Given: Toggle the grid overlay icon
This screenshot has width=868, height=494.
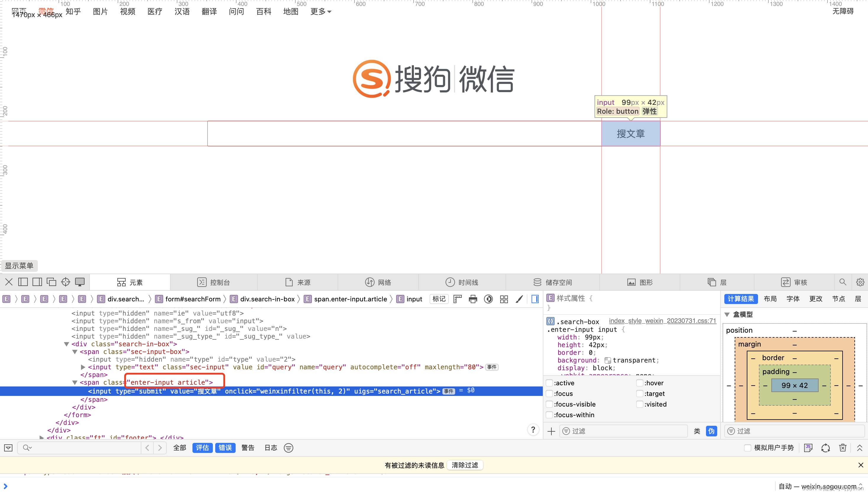Looking at the screenshot, I should click(504, 299).
